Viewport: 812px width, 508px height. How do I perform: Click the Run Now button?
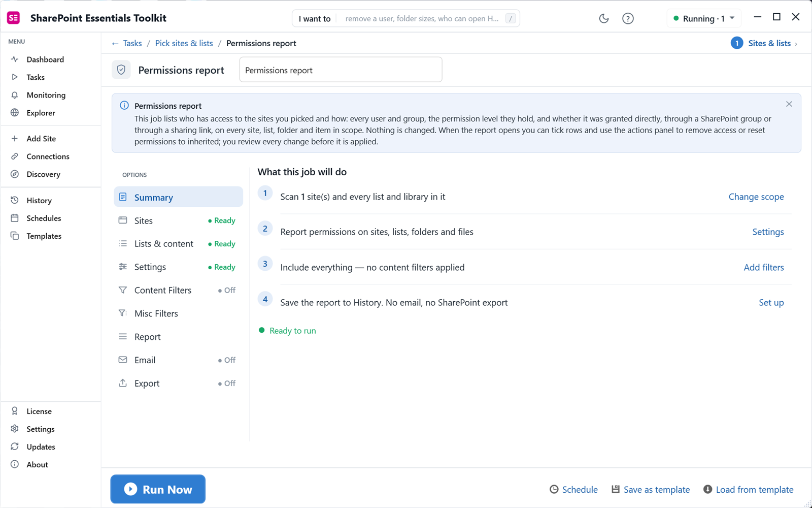coord(158,489)
